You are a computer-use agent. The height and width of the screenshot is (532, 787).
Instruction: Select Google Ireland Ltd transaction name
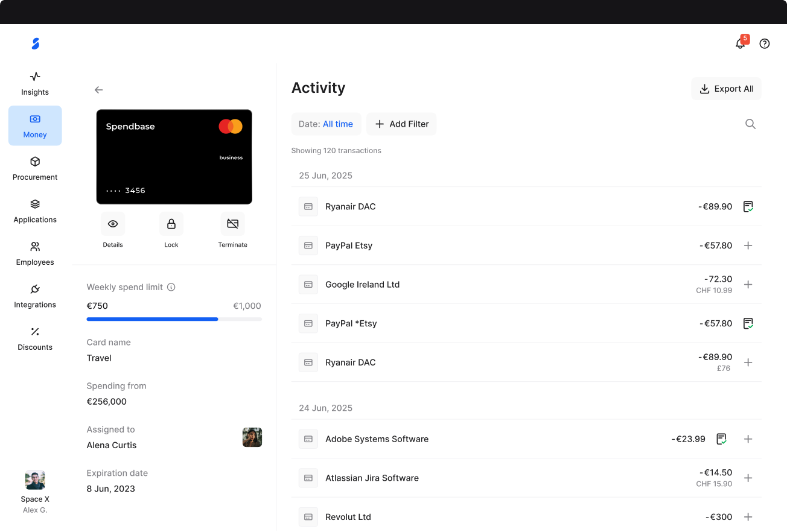point(363,284)
